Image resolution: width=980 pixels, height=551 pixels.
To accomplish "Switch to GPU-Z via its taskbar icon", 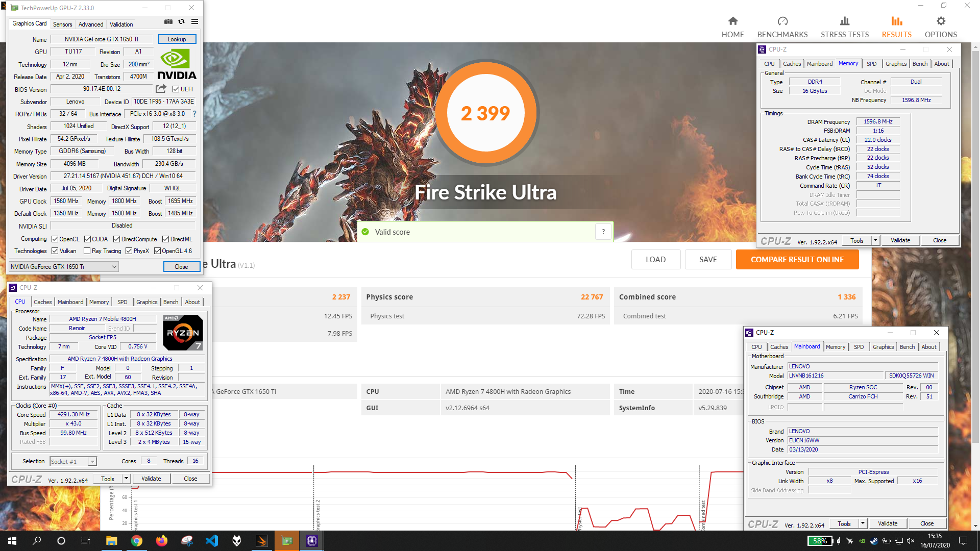I will click(287, 541).
